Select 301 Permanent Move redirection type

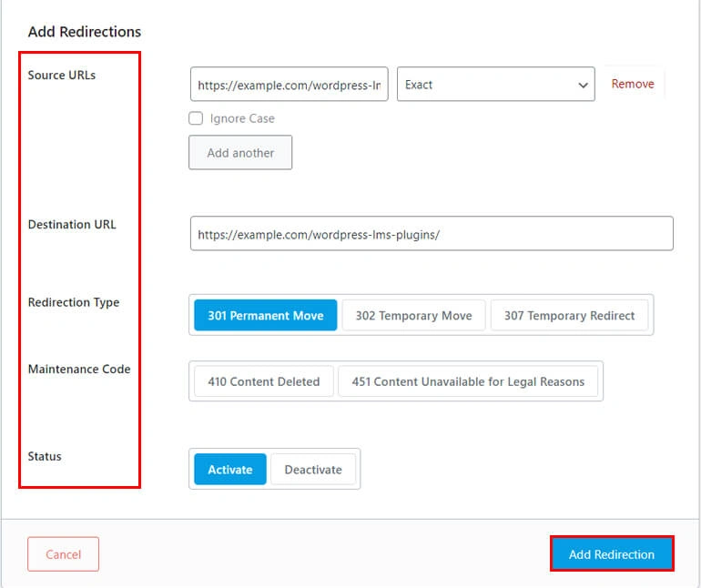[x=265, y=316]
